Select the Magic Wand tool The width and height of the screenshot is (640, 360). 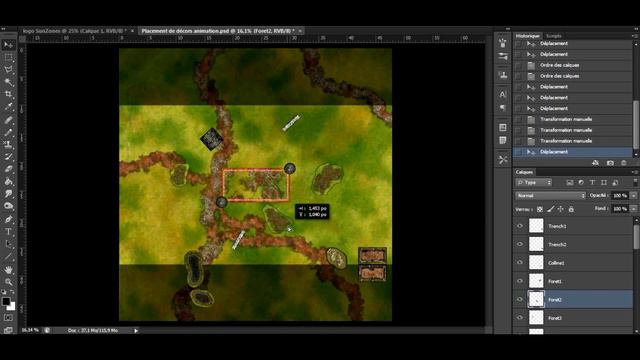[x=8, y=82]
